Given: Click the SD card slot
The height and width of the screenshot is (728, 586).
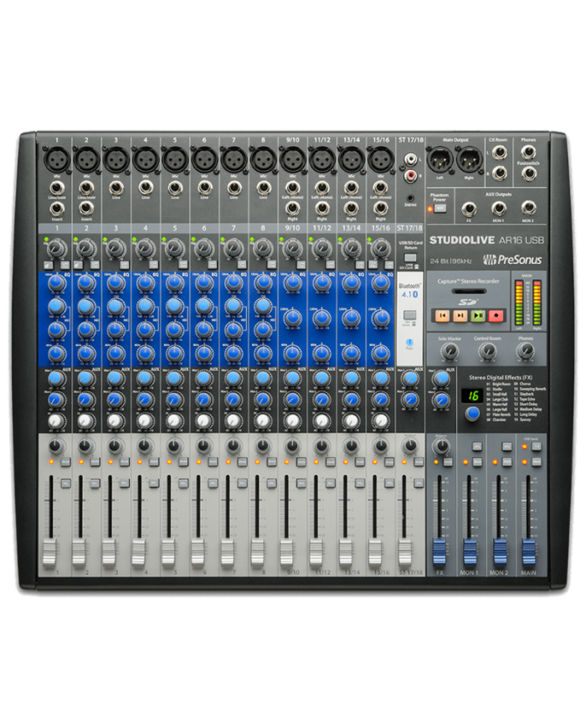Looking at the screenshot, I should click(x=468, y=292).
